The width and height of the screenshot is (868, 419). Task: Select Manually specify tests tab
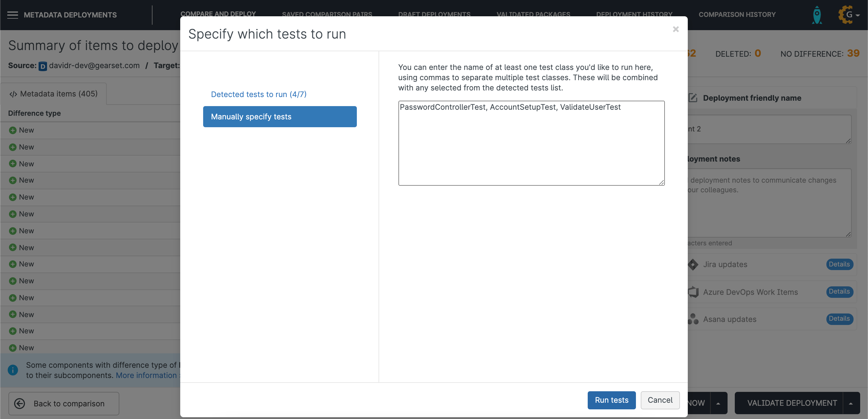click(280, 117)
